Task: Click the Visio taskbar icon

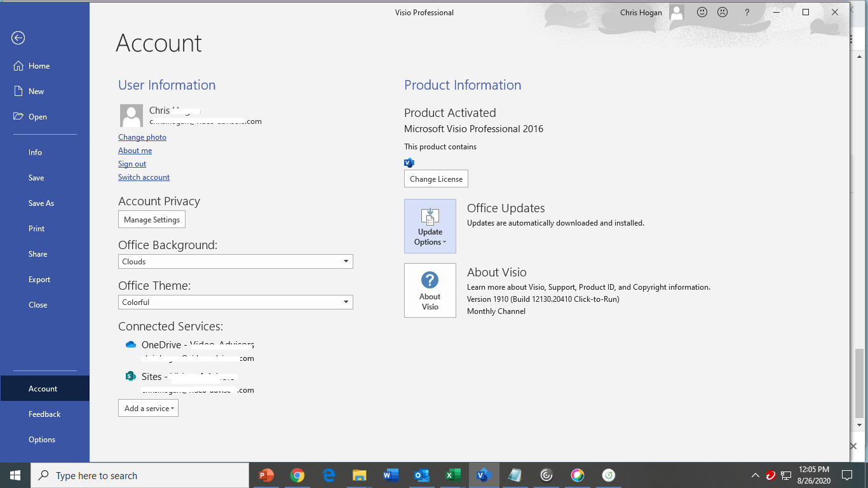Action: [484, 475]
